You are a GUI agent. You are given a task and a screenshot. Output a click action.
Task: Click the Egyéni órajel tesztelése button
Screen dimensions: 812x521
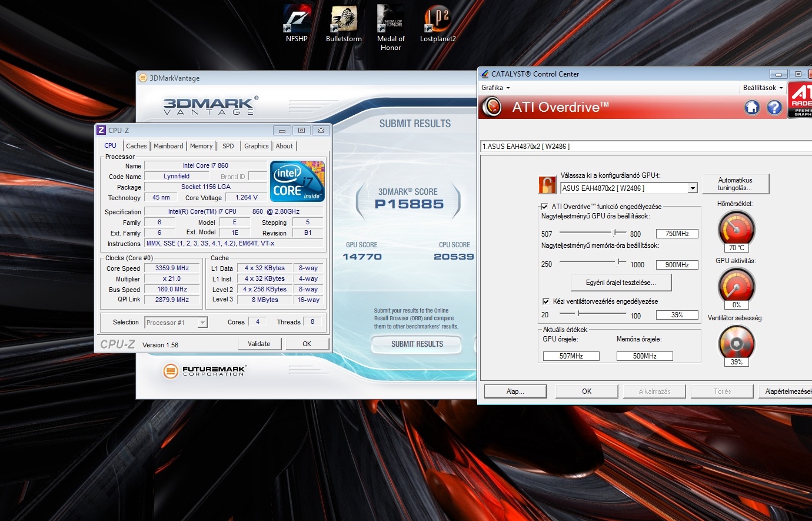click(621, 283)
